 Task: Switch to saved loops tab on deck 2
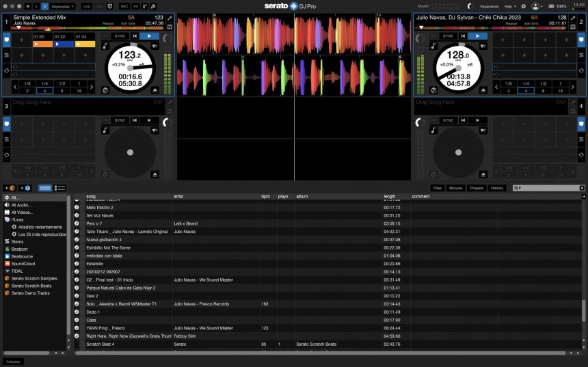pyautogui.click(x=581, y=55)
